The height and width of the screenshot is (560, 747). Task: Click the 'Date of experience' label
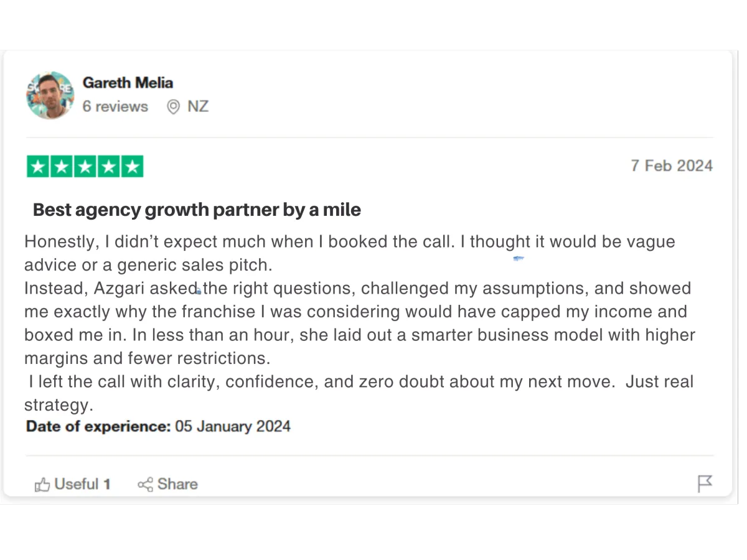[x=98, y=426]
